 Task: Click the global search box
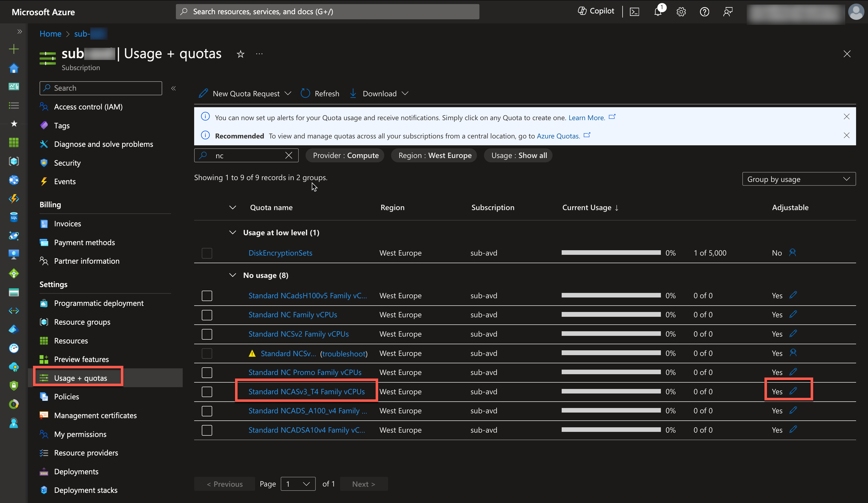click(327, 11)
